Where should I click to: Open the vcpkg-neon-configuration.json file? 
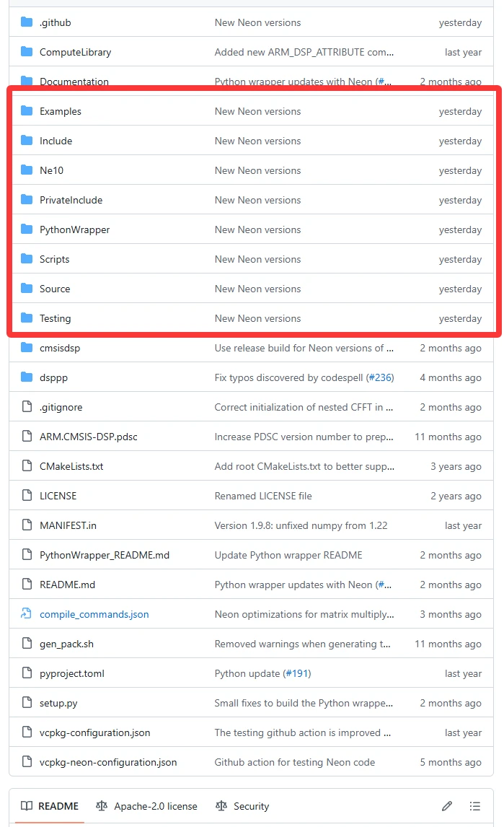[108, 762]
